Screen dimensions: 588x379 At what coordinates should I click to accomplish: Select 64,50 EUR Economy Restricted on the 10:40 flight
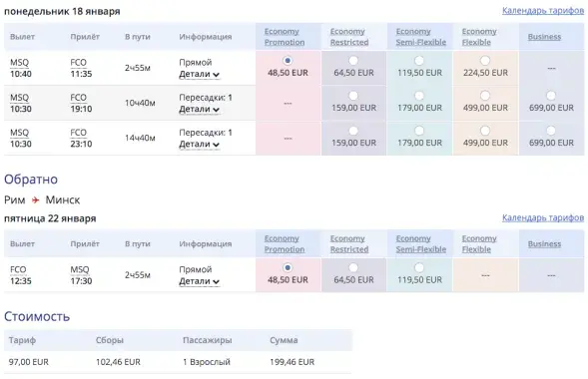(353, 61)
